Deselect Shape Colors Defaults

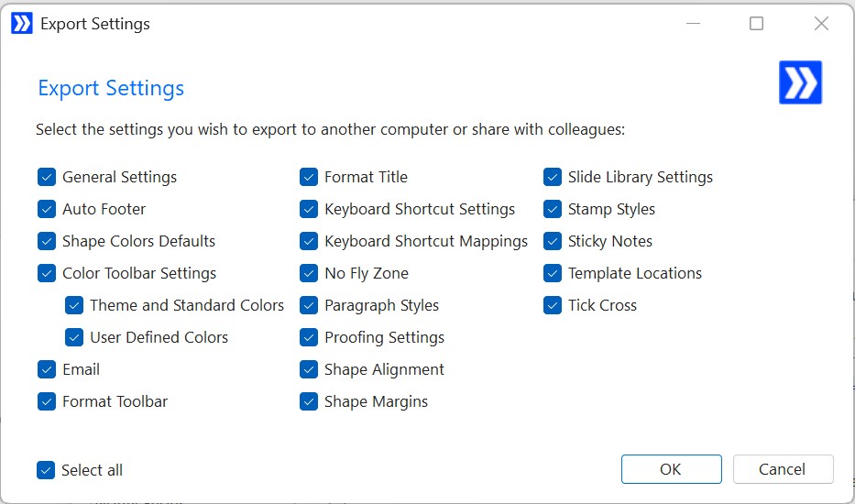point(47,241)
